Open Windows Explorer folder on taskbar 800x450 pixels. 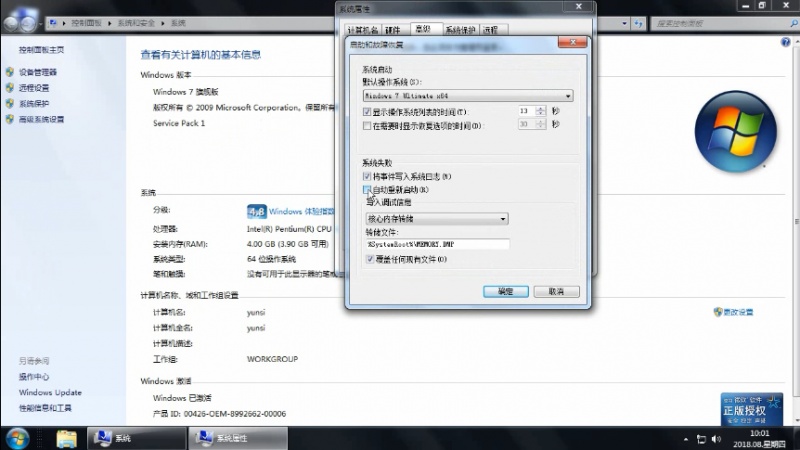[x=66, y=439]
